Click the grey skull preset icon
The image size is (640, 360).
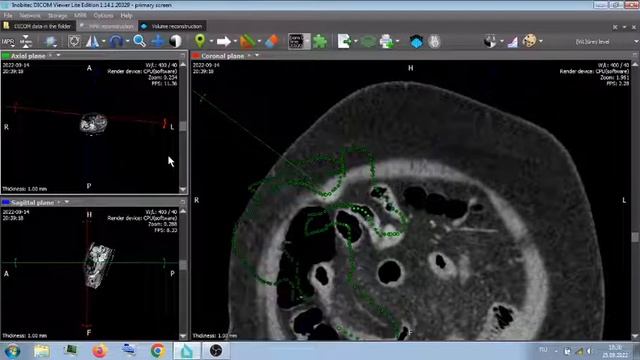434,41
